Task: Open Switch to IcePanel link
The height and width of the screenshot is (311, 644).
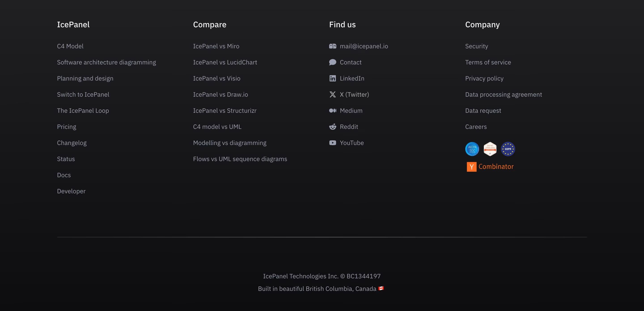Action: tap(83, 94)
